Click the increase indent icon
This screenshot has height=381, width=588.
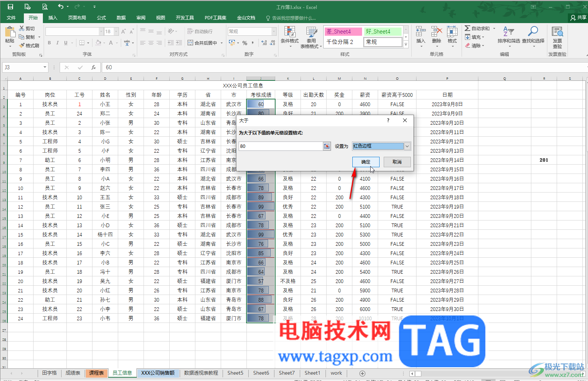pos(179,43)
